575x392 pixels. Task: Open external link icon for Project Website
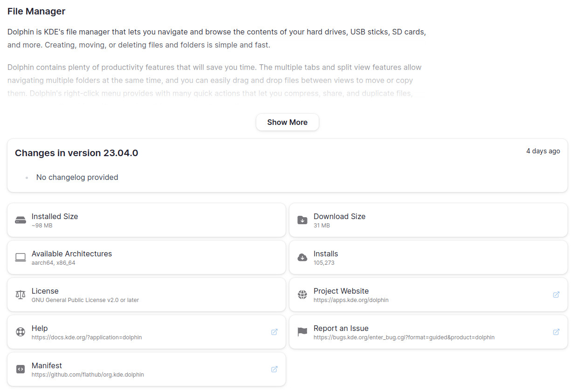point(556,295)
